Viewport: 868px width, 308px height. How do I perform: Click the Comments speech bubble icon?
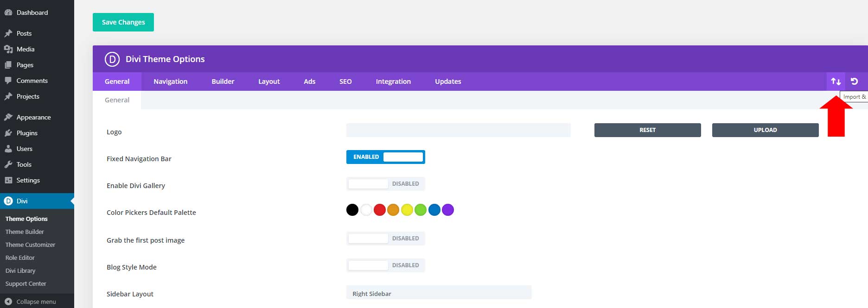8,81
